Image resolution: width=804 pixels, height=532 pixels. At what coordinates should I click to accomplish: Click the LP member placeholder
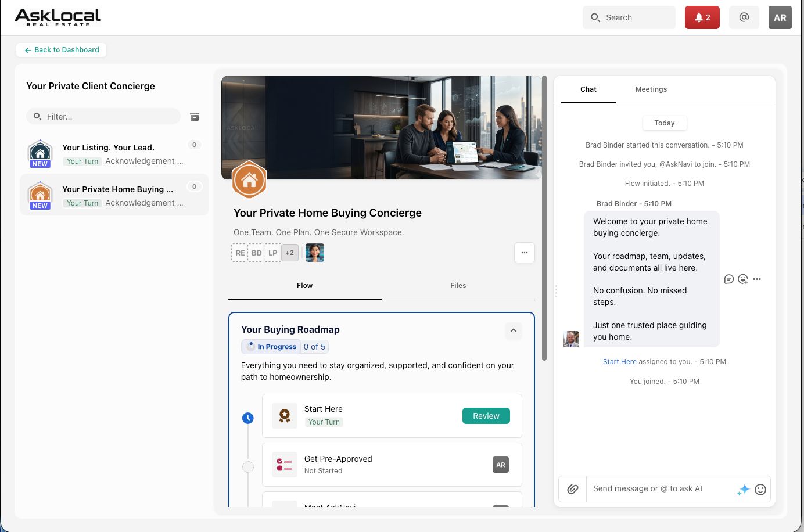(272, 253)
